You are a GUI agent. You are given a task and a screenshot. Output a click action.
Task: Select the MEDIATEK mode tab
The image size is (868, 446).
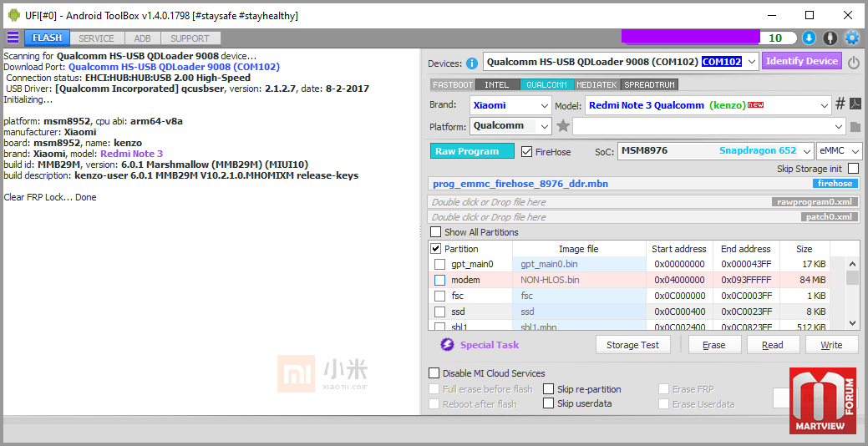597,84
